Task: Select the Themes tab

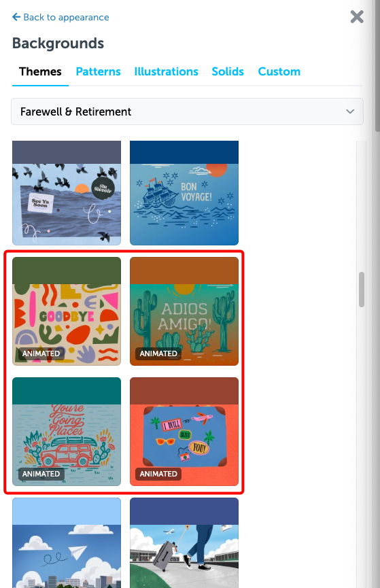Action: (40, 71)
